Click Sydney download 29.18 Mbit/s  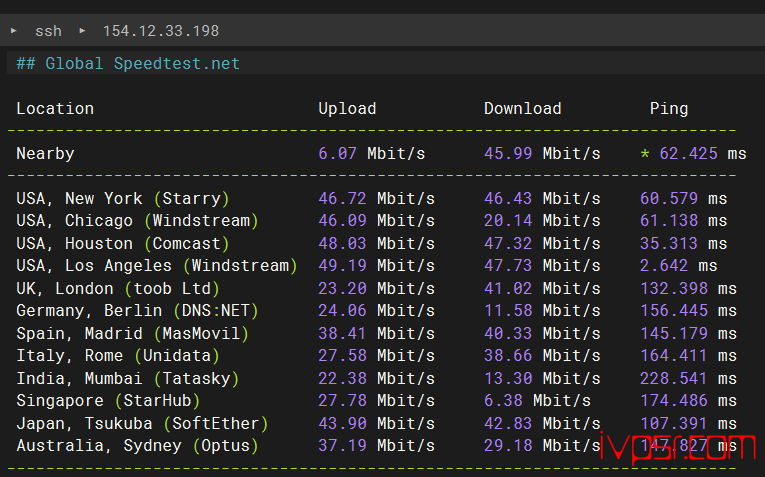(x=542, y=445)
